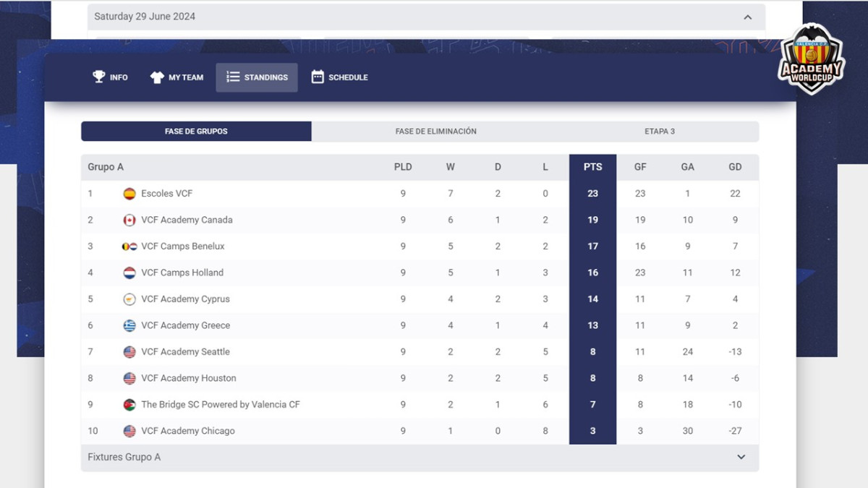Click VCF Academy Chicago goal difference -27
Image resolution: width=868 pixels, height=488 pixels.
pos(735,431)
